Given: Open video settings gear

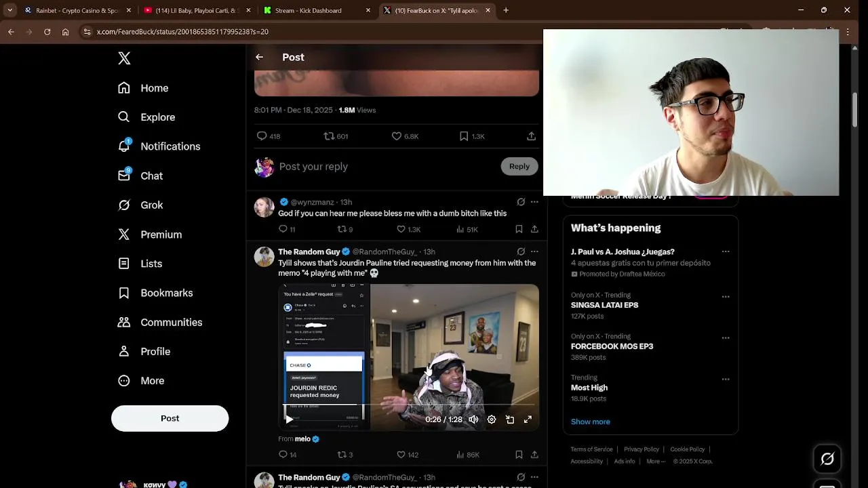Looking at the screenshot, I should click(492, 420).
